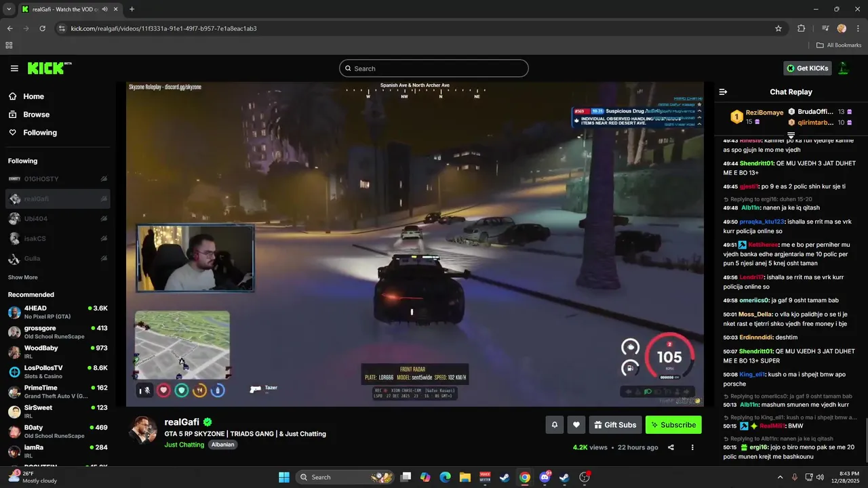Click chat username omeriics0

(x=755, y=300)
